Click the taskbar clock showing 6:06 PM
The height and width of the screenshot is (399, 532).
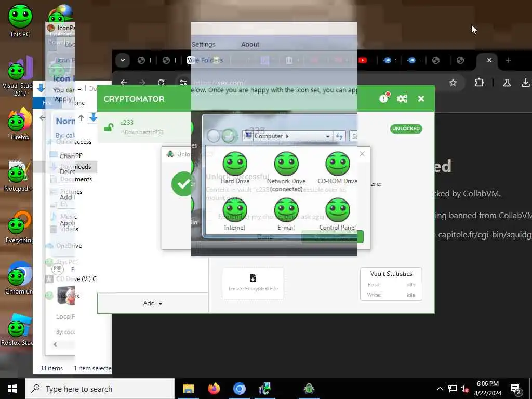tap(487, 389)
